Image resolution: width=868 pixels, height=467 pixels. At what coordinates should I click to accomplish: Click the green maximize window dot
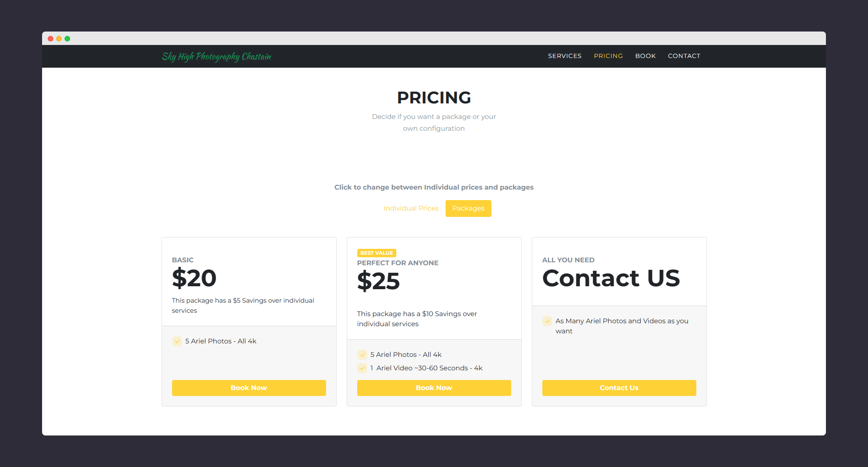click(x=67, y=39)
